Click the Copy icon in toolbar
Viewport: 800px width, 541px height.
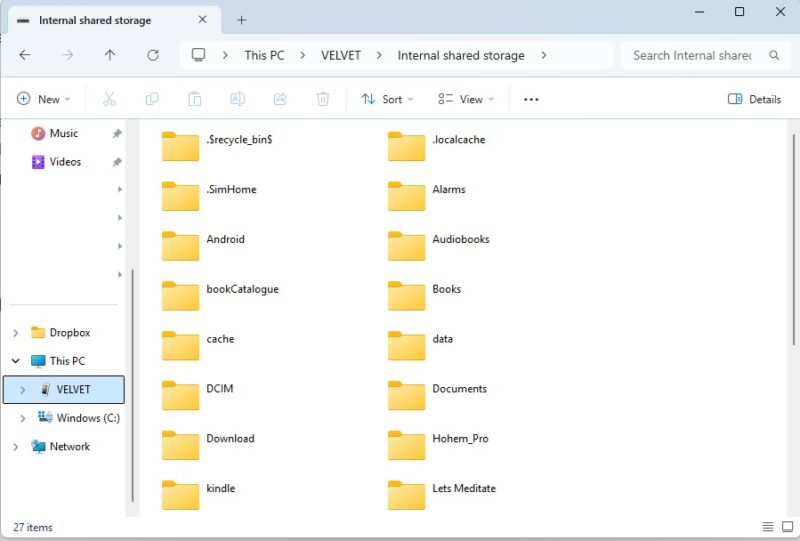152,99
